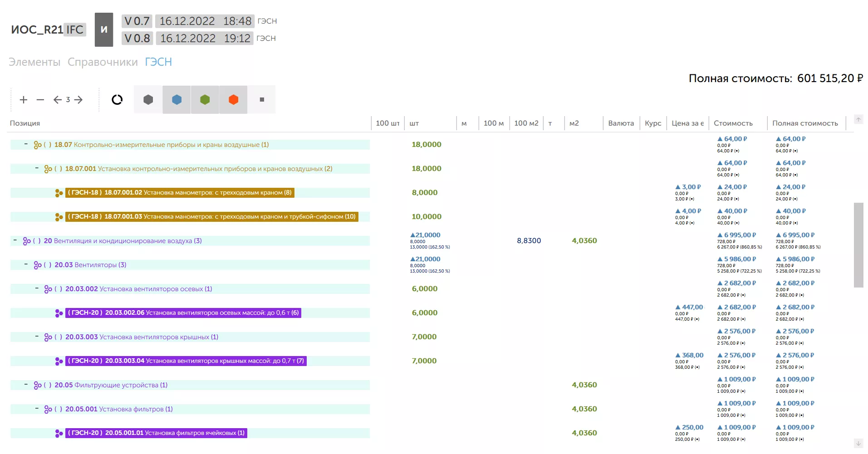Switch to the Элементы tab

point(34,62)
